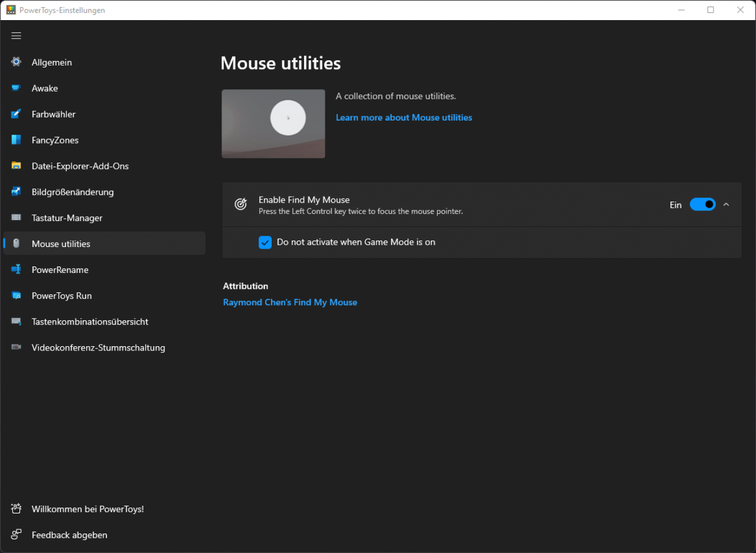Click the Attribution label

pyautogui.click(x=246, y=286)
